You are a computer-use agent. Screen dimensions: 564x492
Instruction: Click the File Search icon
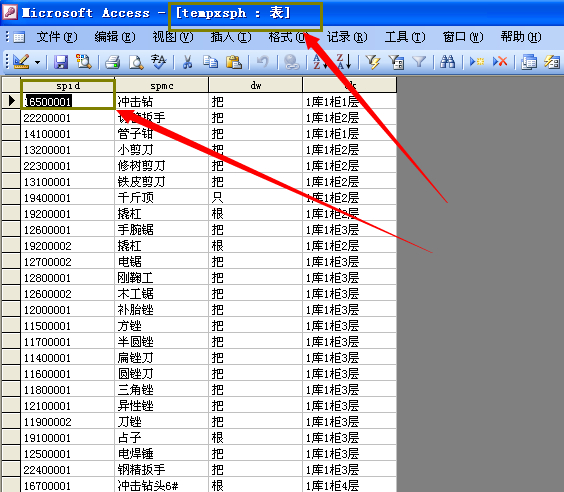[x=83, y=62]
